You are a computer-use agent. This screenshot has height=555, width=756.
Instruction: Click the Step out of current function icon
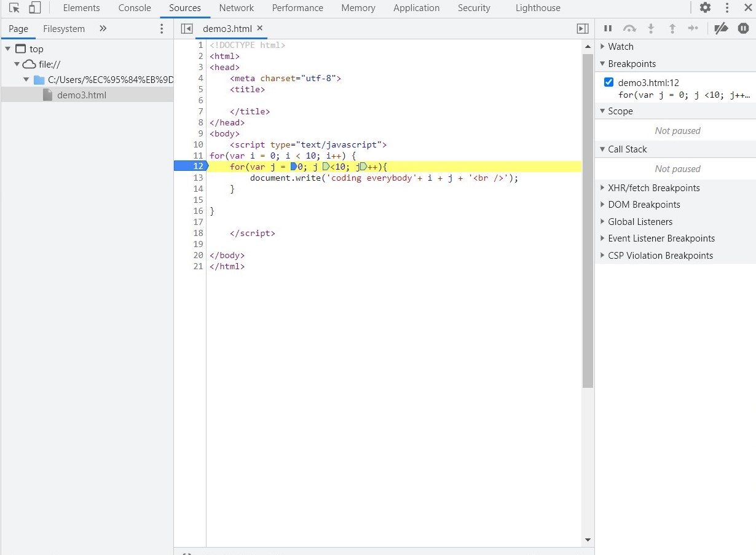point(672,28)
